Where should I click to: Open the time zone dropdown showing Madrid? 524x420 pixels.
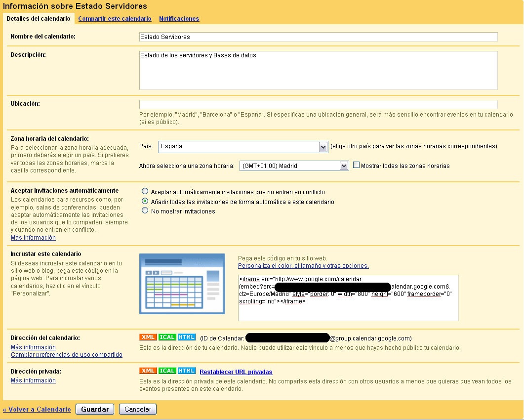click(x=294, y=166)
